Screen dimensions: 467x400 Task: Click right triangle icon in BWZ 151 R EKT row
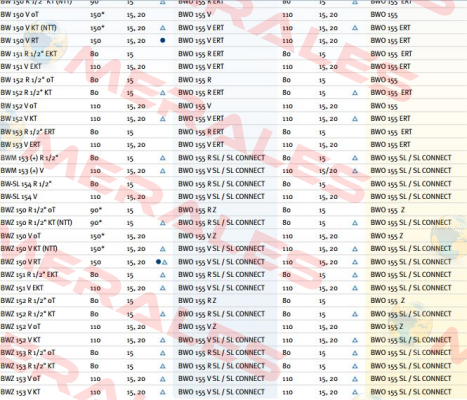(355, 275)
